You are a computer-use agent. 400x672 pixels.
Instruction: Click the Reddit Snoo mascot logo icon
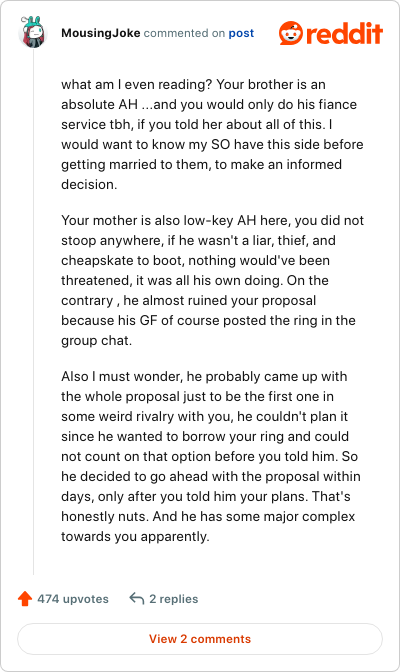pos(291,33)
